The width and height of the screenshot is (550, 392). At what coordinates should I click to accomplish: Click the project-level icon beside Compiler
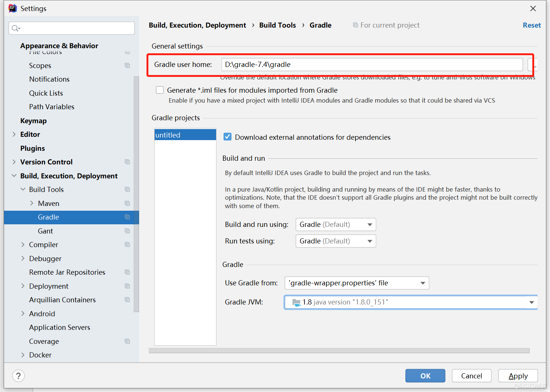(x=127, y=245)
